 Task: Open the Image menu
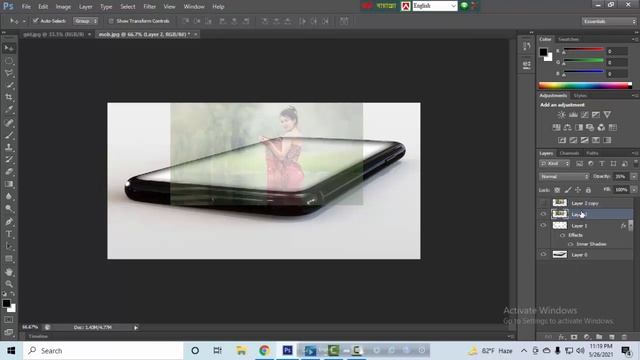(63, 7)
